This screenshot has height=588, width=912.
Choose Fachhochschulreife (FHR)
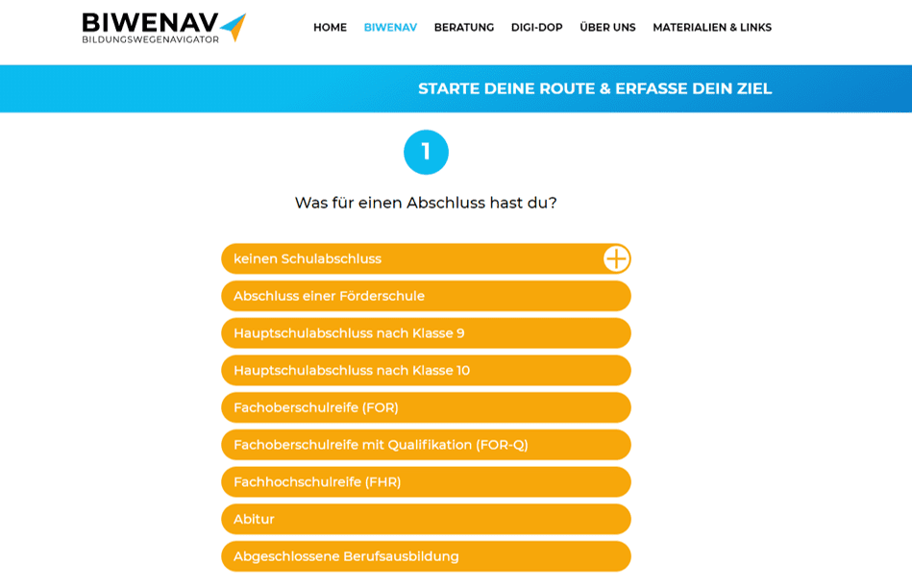[426, 482]
